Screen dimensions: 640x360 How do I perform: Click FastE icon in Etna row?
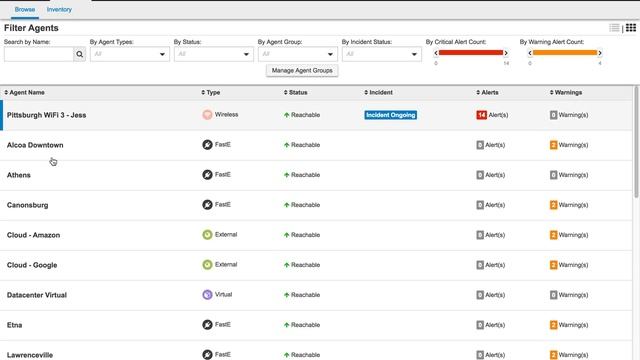coord(207,324)
